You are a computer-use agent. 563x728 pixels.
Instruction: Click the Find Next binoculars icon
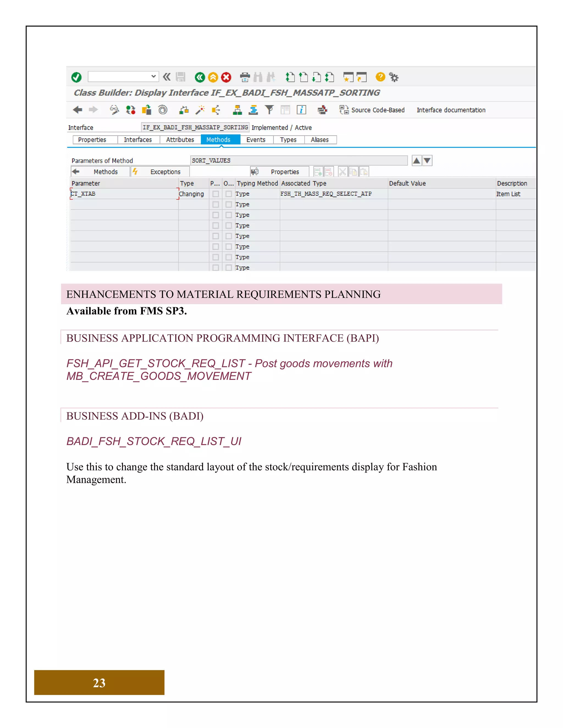point(271,77)
